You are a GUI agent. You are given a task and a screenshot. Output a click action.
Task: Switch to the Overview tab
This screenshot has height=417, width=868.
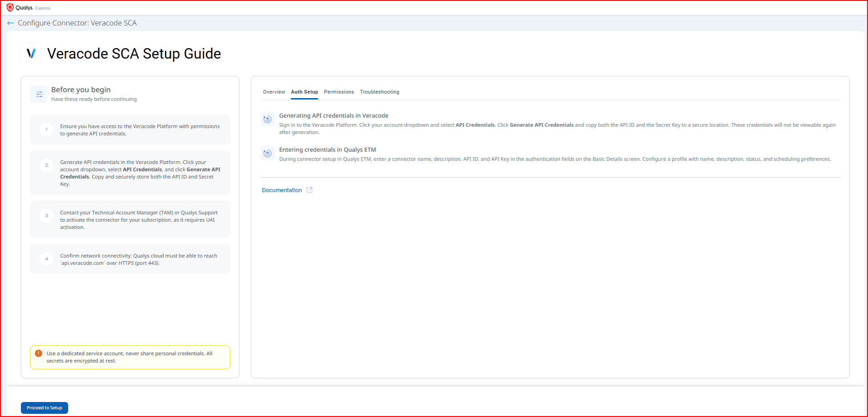[274, 92]
